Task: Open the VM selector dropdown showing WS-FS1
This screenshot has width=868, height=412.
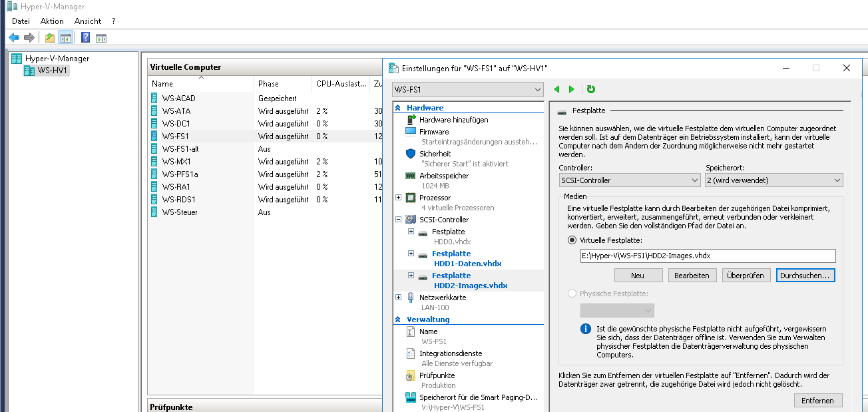Action: (468, 89)
